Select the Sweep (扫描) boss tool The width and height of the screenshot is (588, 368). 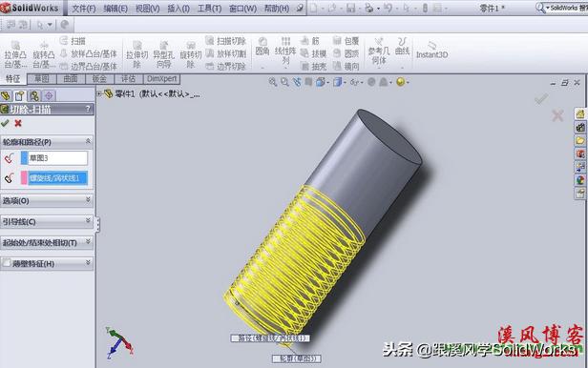click(x=73, y=40)
